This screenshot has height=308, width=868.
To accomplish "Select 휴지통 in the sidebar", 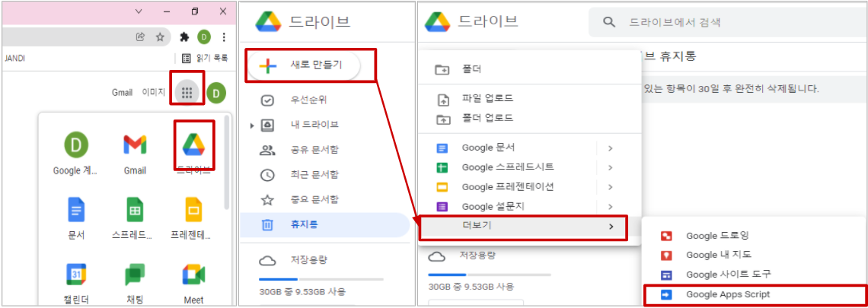I will (303, 224).
